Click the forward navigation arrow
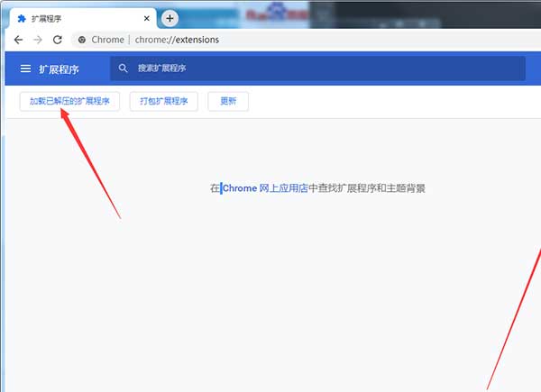The width and height of the screenshot is (541, 392). [38, 40]
